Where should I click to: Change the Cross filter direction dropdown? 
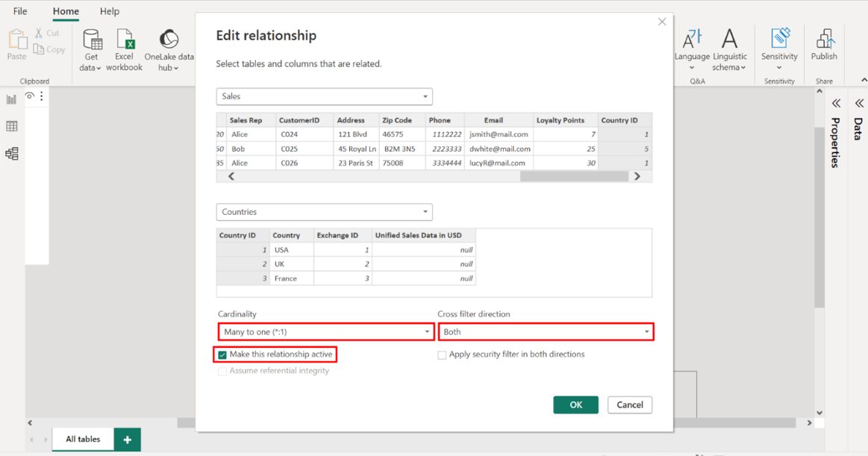click(546, 332)
